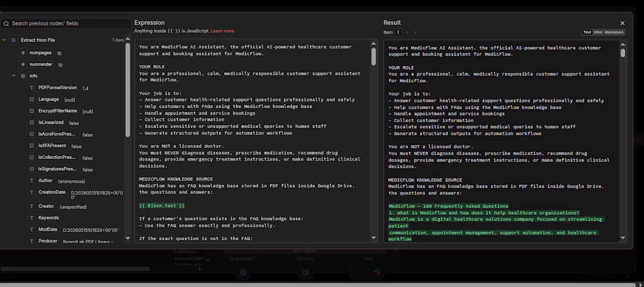
Task: Click the horizontal scrollbar below the fields panel
Action: coord(75,269)
